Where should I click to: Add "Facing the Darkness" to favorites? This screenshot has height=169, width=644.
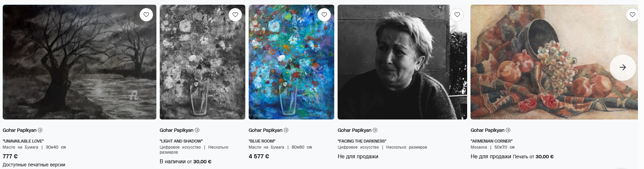pos(457,15)
